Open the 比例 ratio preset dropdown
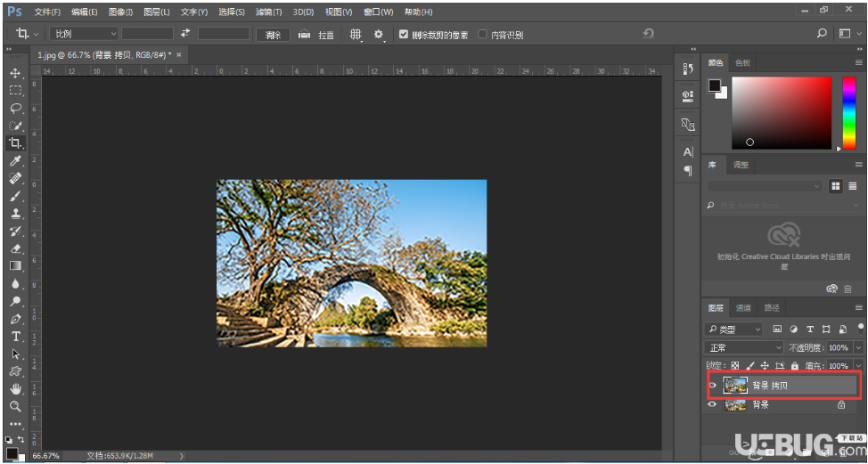Viewport: 868px width, 464px height. (84, 34)
